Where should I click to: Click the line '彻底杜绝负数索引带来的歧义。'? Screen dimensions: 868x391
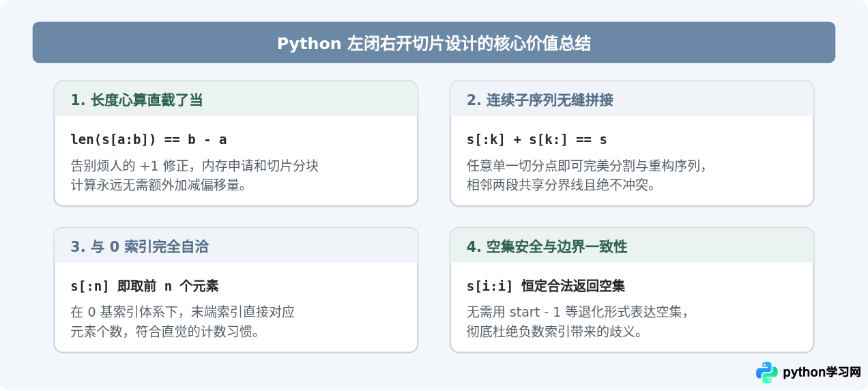(x=554, y=332)
